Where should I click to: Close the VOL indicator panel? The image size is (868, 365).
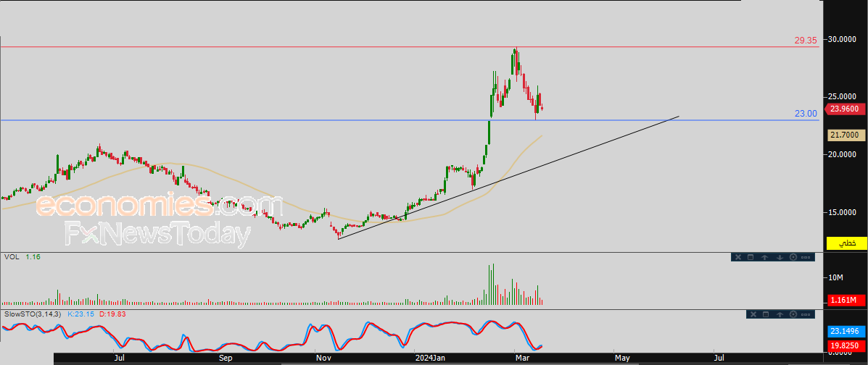point(738,257)
